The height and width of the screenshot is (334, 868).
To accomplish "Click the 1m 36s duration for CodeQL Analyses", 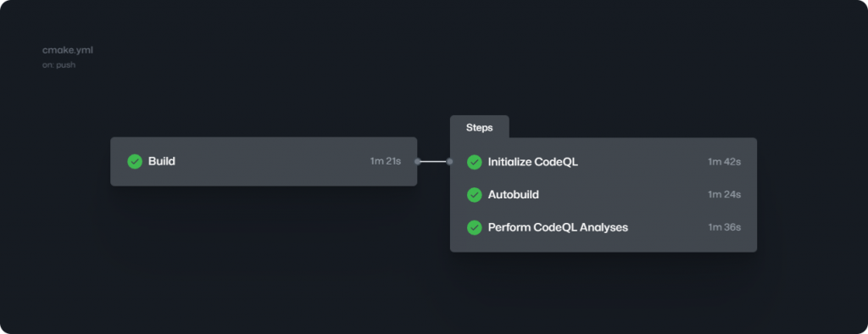I will pyautogui.click(x=724, y=228).
